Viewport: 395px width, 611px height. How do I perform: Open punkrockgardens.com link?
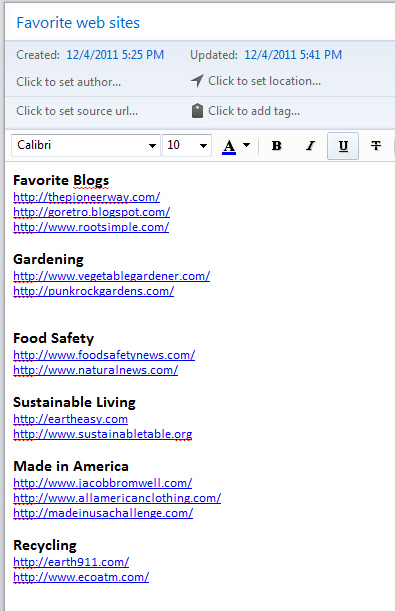pyautogui.click(x=93, y=291)
